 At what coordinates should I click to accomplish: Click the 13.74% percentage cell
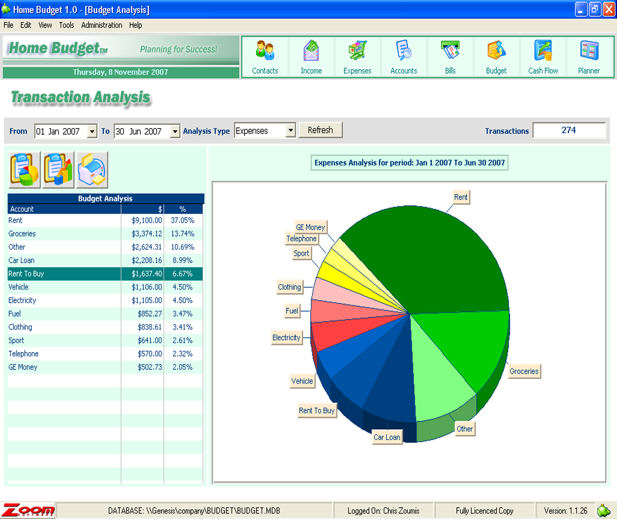[x=183, y=234]
